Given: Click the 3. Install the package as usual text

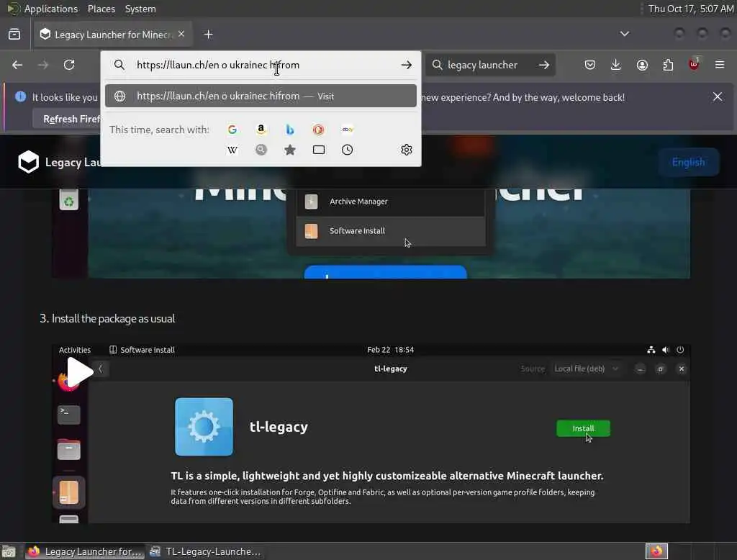Looking at the screenshot, I should [x=107, y=318].
